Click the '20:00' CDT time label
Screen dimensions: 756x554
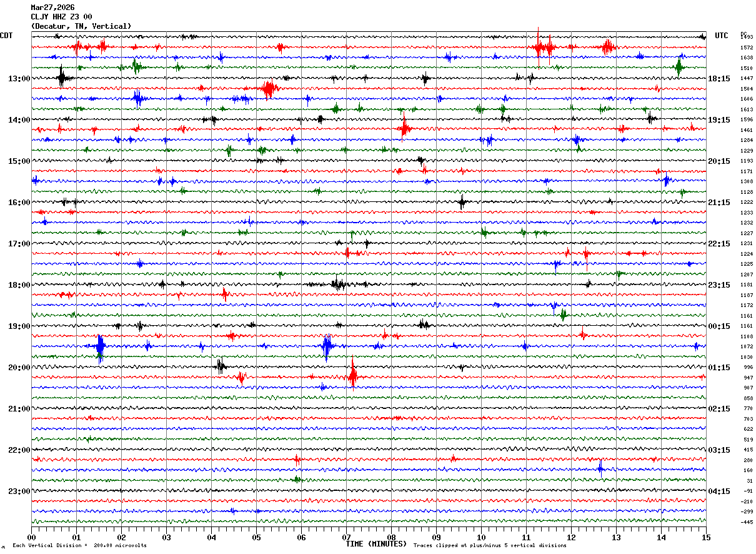pyautogui.click(x=19, y=368)
